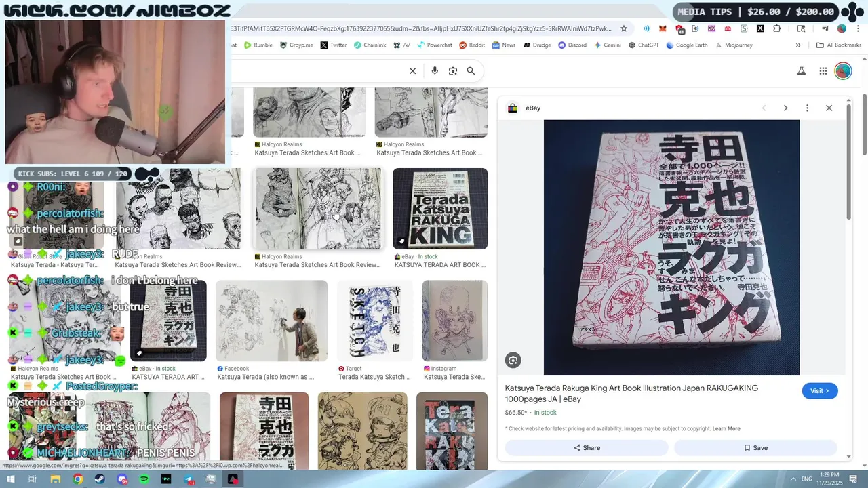Open the Groyp.me bookmark
Image resolution: width=868 pixels, height=488 pixels.
pyautogui.click(x=296, y=45)
